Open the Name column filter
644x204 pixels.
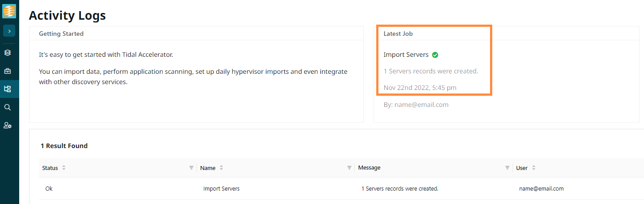[349, 168]
